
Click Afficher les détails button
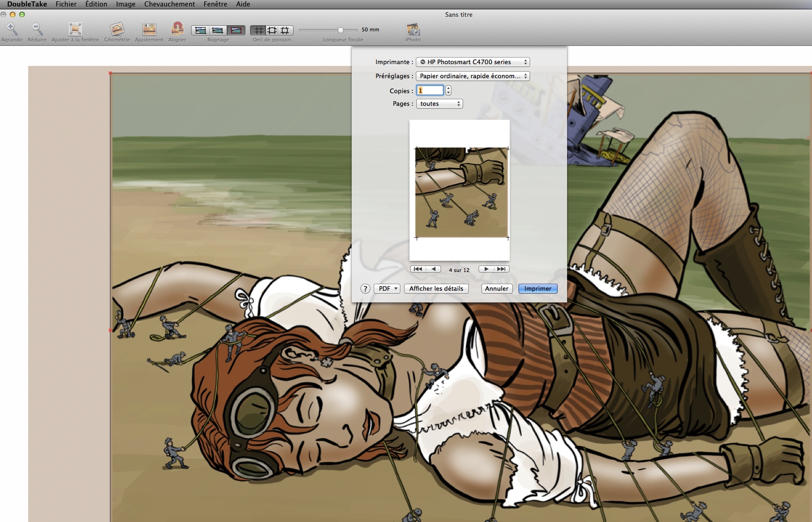(436, 288)
